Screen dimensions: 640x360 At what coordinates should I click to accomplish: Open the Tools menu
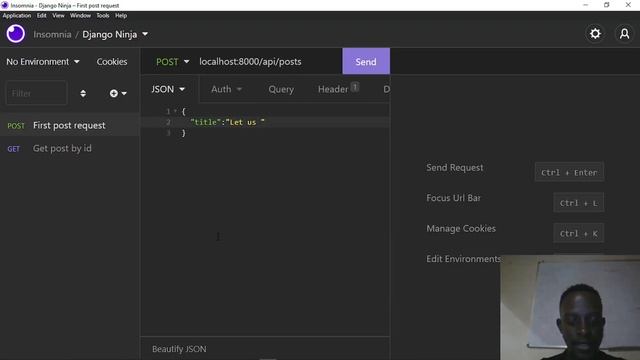pyautogui.click(x=102, y=16)
